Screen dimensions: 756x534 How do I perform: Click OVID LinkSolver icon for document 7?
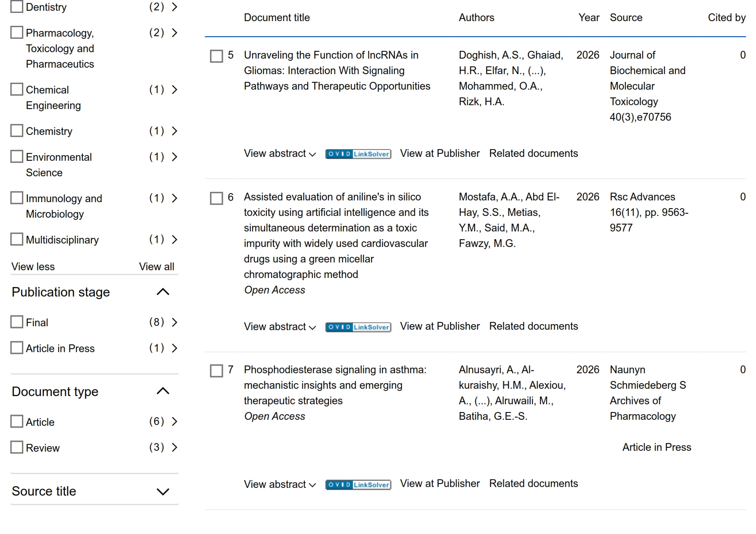[x=358, y=485]
